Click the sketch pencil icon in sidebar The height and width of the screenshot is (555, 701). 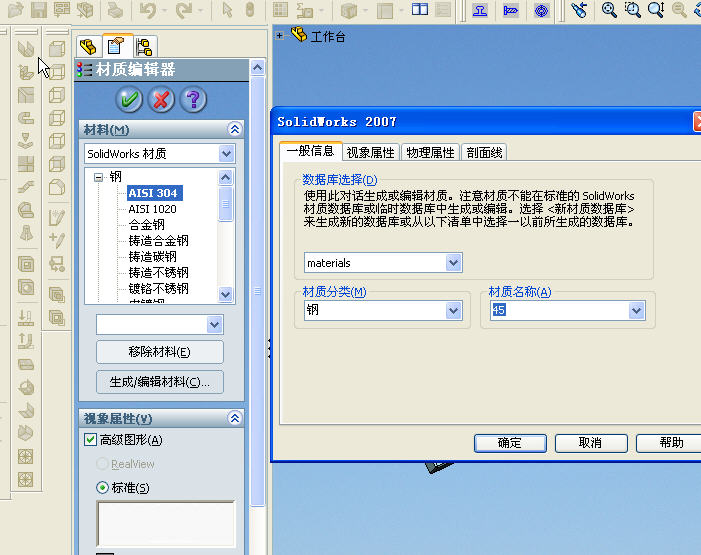point(57,217)
